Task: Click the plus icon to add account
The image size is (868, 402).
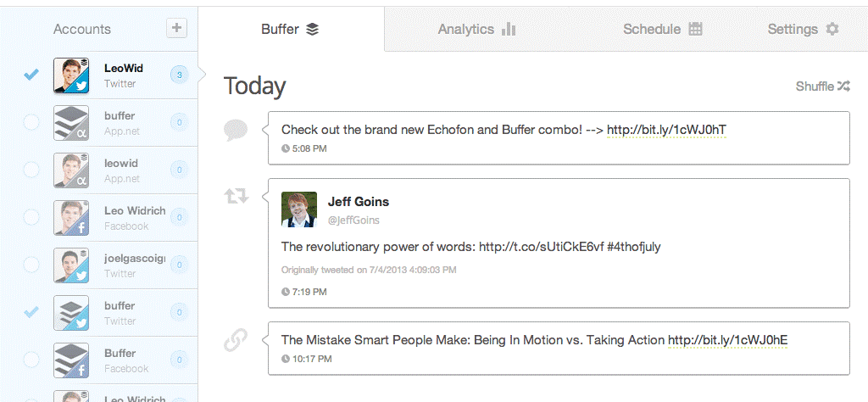Action: [176, 28]
